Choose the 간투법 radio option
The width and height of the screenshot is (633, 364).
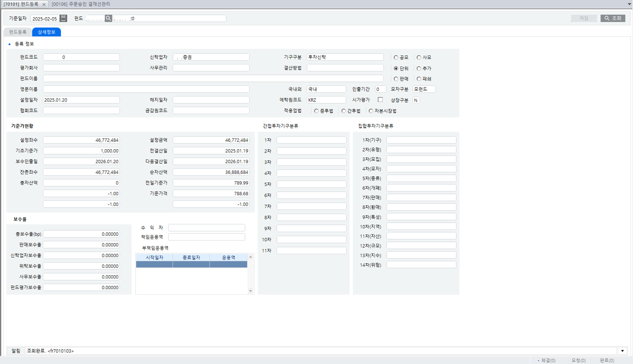coord(343,111)
